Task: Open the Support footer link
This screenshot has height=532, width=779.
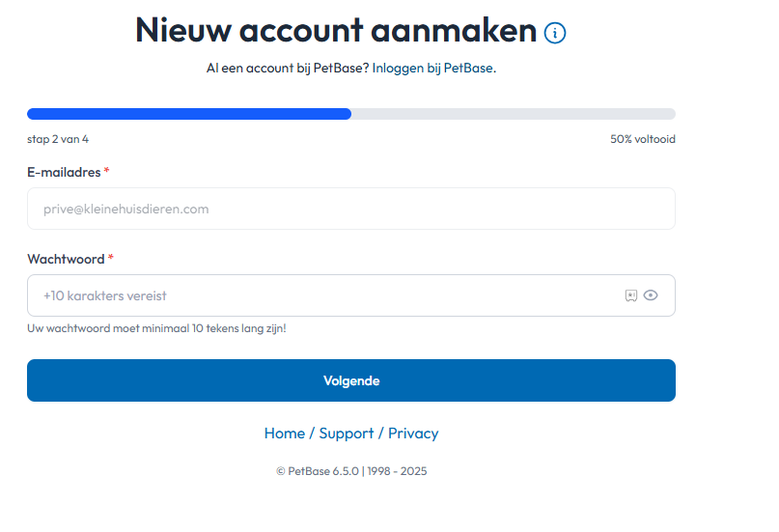Action: click(x=346, y=434)
